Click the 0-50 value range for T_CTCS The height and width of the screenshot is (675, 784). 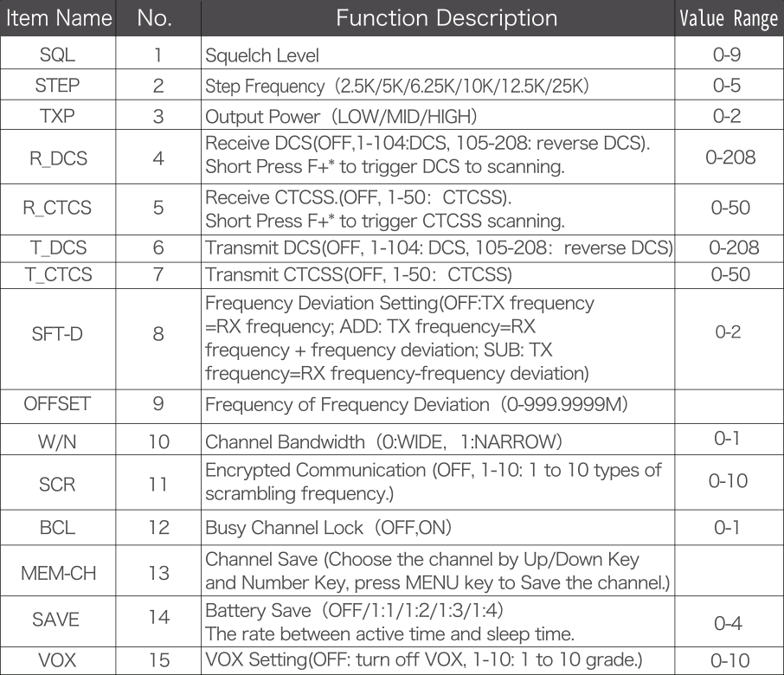[x=730, y=274]
